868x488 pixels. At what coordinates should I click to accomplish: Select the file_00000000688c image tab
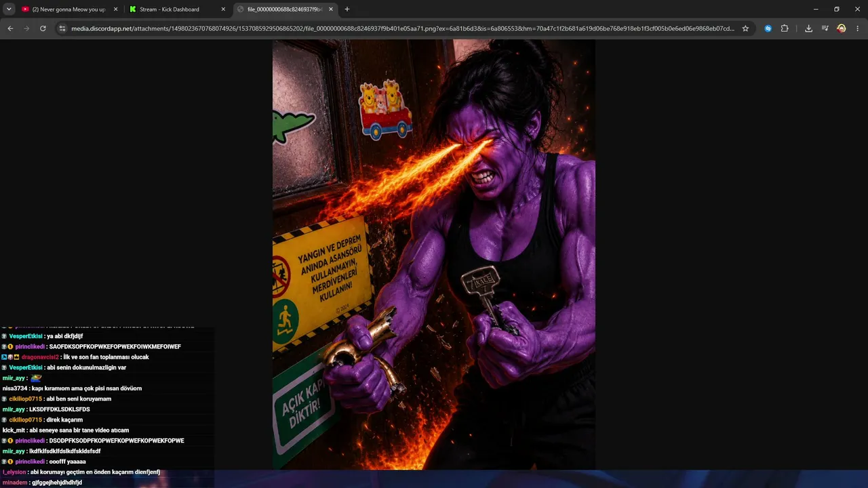285,9
